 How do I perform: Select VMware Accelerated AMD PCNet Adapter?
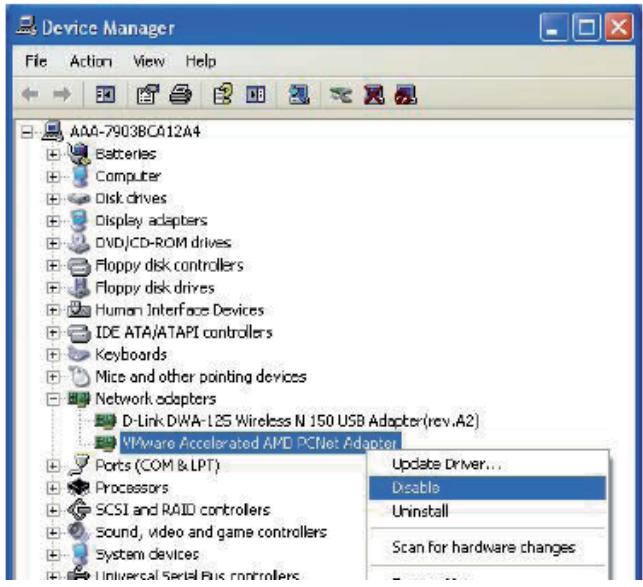point(260,443)
